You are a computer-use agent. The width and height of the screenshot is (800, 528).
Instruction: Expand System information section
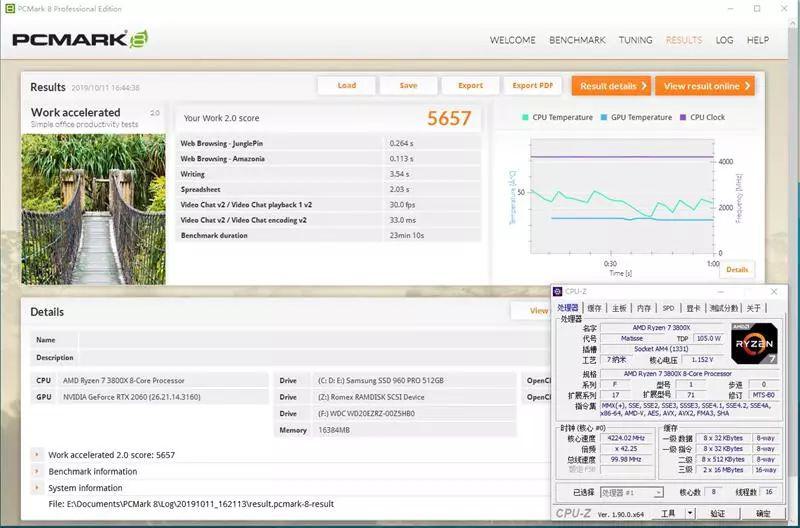point(37,487)
